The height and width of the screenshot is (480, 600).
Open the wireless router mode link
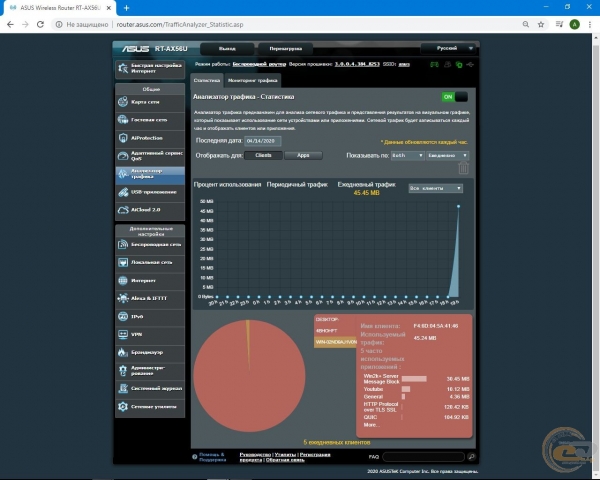[259, 64]
